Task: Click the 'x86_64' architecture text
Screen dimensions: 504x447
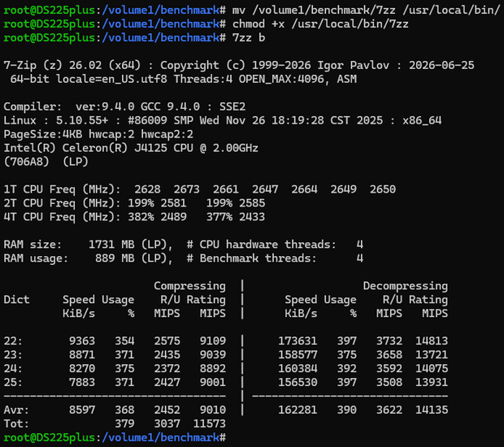Action: point(422,120)
